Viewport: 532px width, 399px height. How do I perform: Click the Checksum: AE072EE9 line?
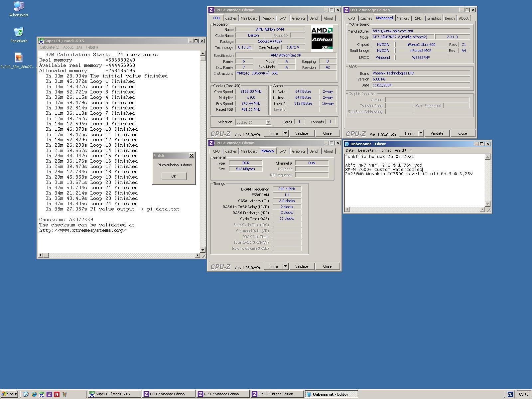[66, 219]
